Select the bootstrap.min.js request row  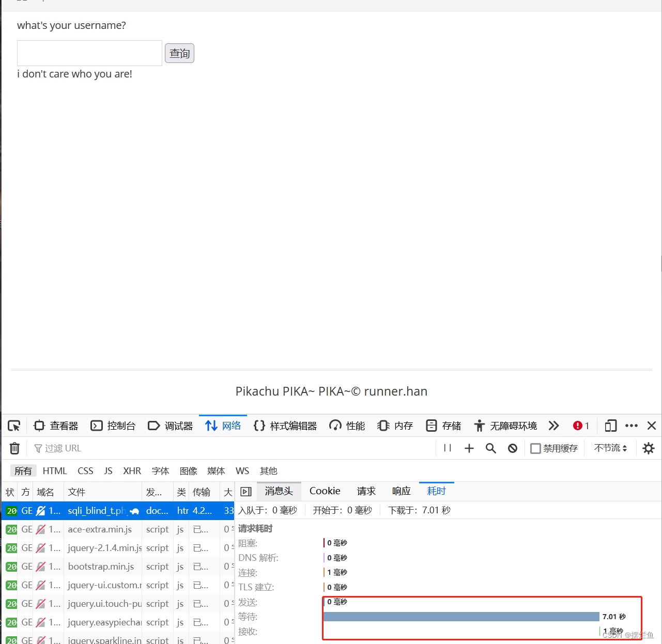click(118, 567)
